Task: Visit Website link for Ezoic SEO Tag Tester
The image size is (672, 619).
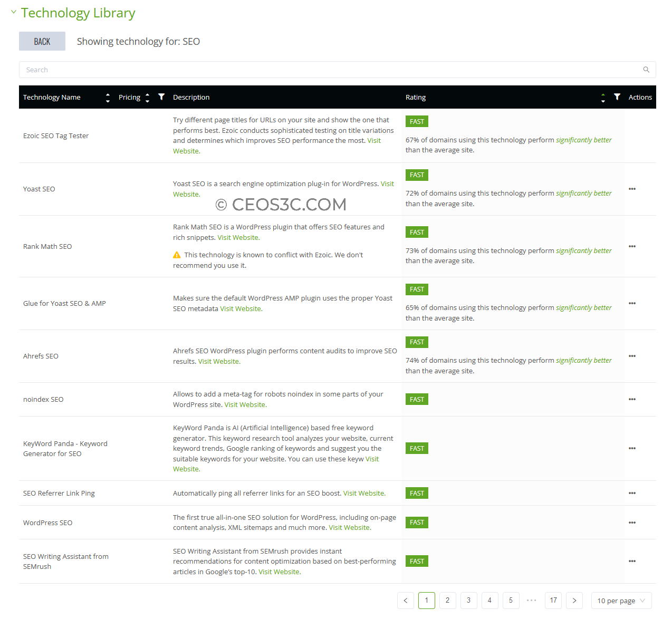Action: pyautogui.click(x=374, y=141)
